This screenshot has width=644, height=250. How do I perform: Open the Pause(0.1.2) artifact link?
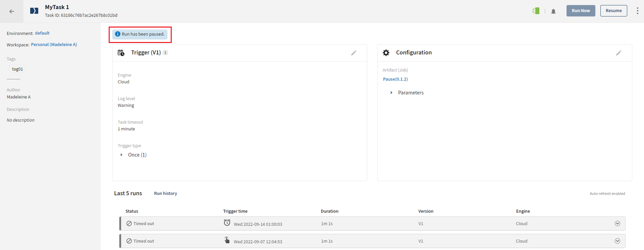click(395, 79)
